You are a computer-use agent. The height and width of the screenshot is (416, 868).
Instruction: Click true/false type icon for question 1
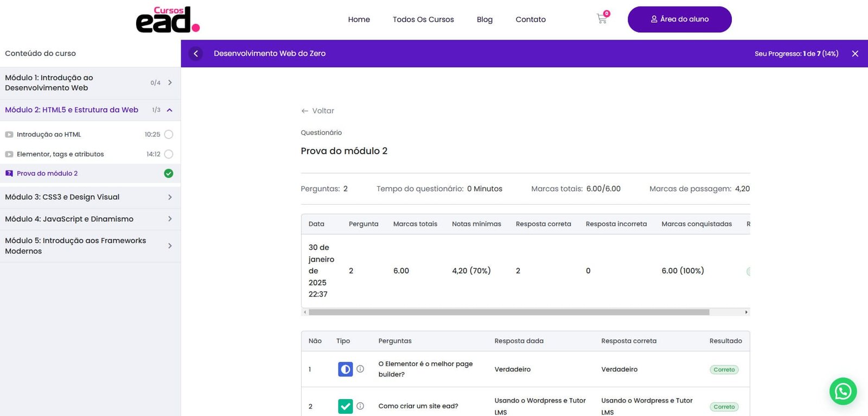(345, 369)
